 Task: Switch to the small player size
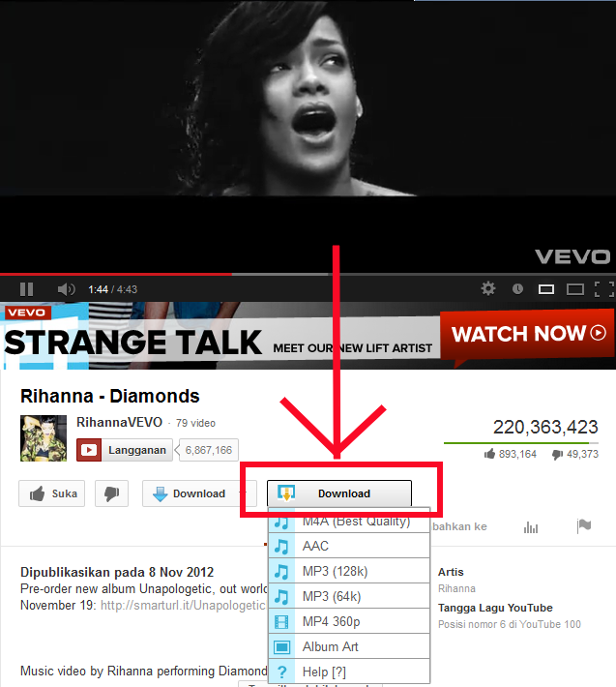tap(546, 289)
